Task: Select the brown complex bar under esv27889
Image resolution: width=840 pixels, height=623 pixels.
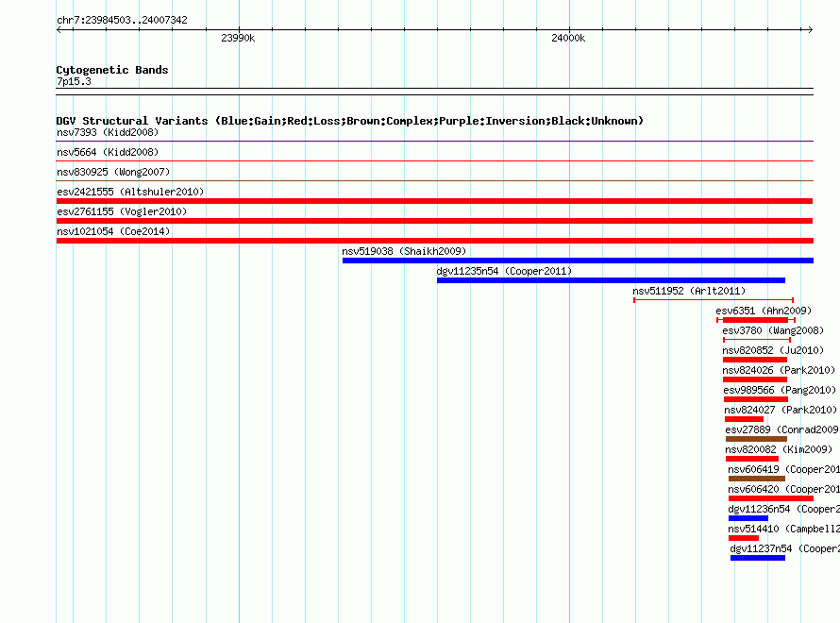Action: [756, 439]
